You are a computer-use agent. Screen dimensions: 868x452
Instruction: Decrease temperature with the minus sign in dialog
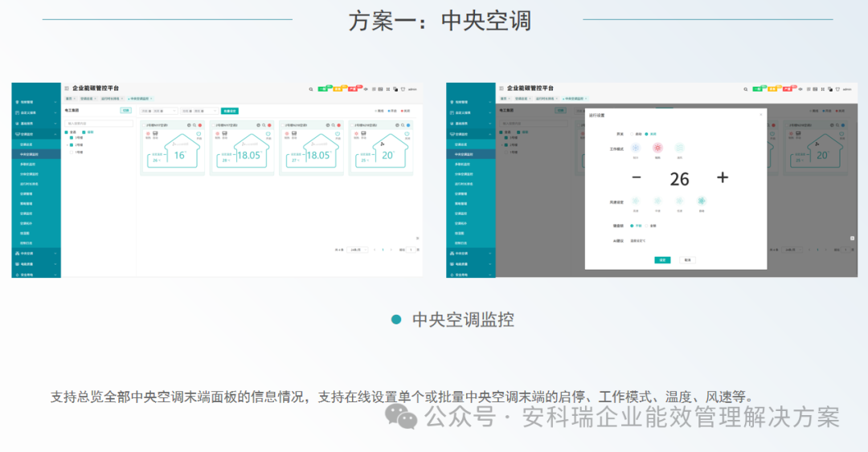pos(637,177)
